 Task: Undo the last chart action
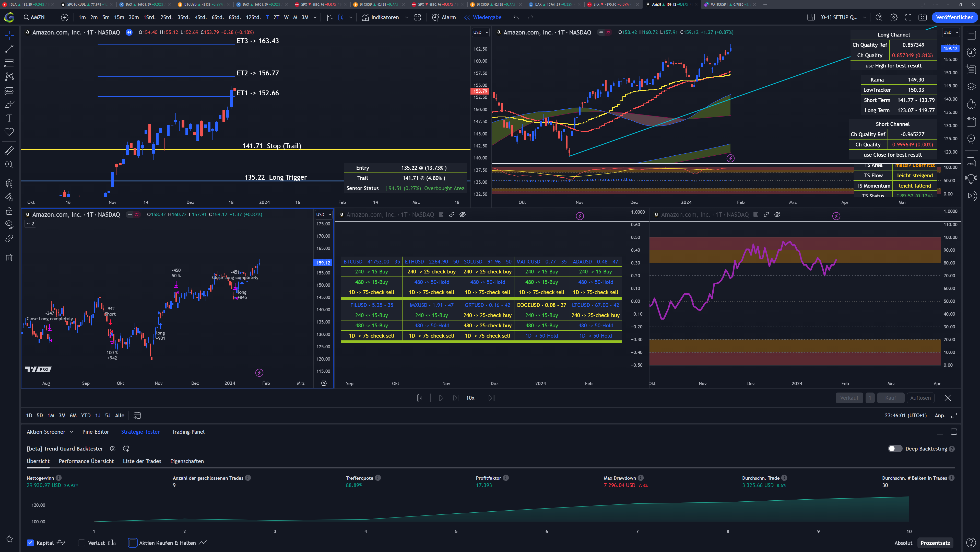pyautogui.click(x=516, y=17)
